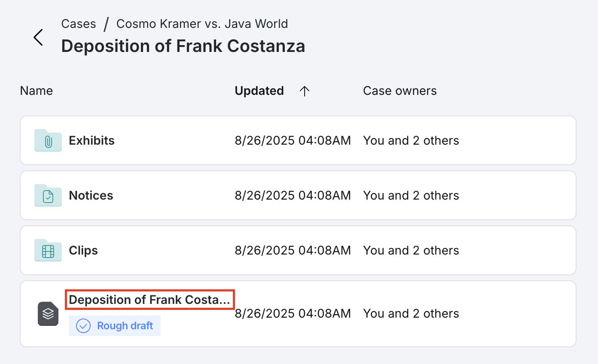Open the Deposition of Frank Costa... transcript link

149,300
